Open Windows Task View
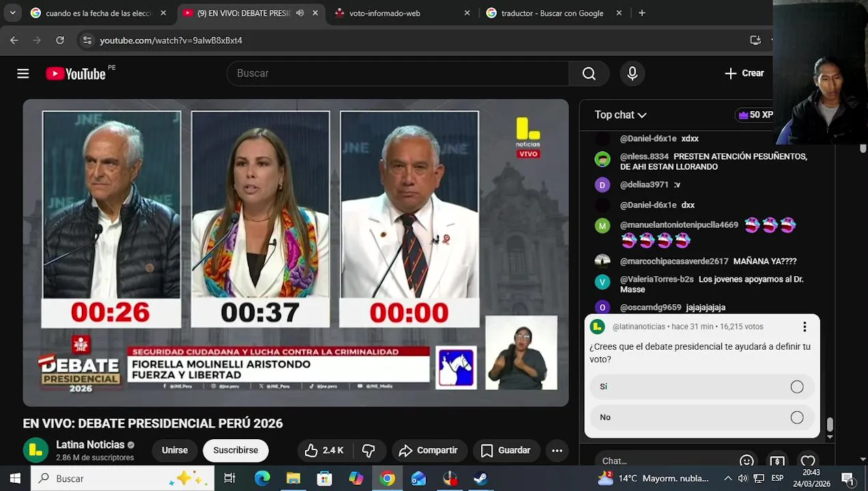Image resolution: width=868 pixels, height=491 pixels. (x=230, y=479)
